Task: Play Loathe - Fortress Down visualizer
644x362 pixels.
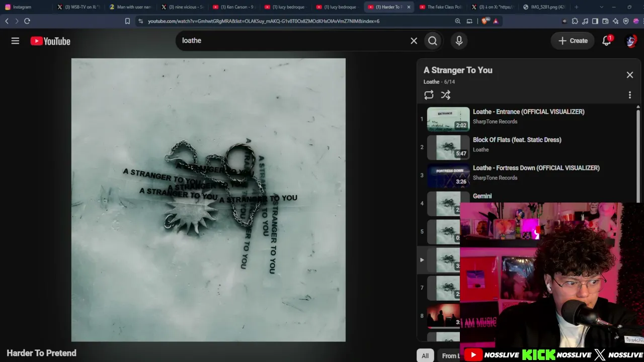Action: point(536,168)
